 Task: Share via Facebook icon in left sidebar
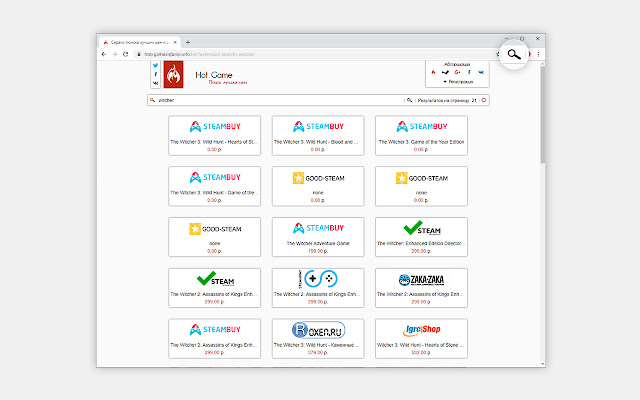click(156, 74)
